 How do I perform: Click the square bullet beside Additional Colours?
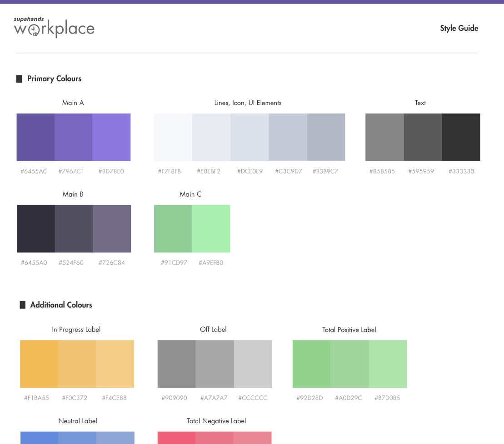[23, 305]
